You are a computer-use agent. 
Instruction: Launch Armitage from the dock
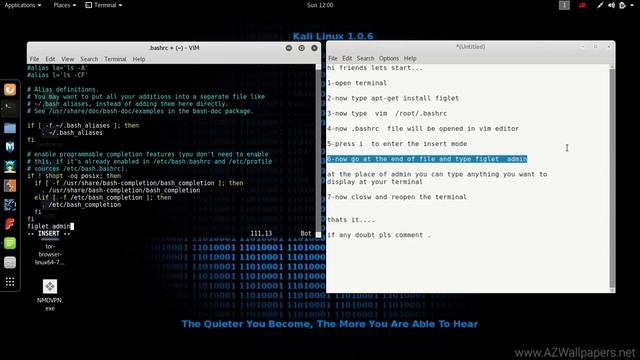[10, 166]
